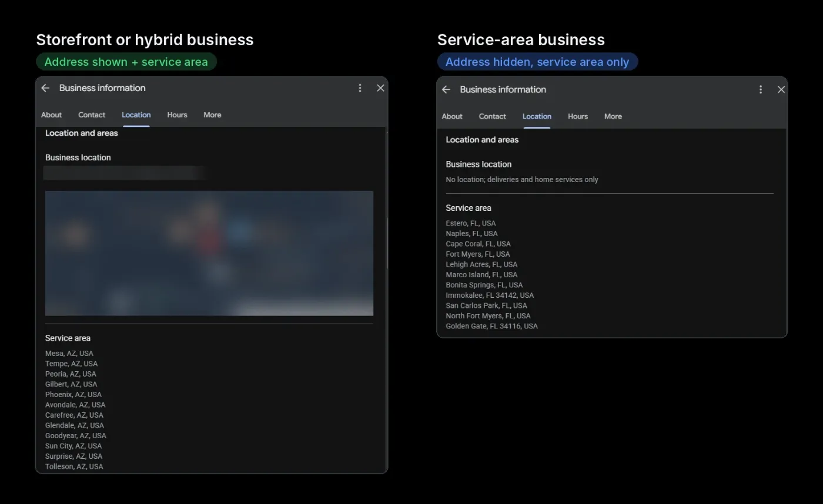823x504 pixels.
Task: Select 'Marco Island, FL, USA' entry
Action: pyautogui.click(x=481, y=275)
